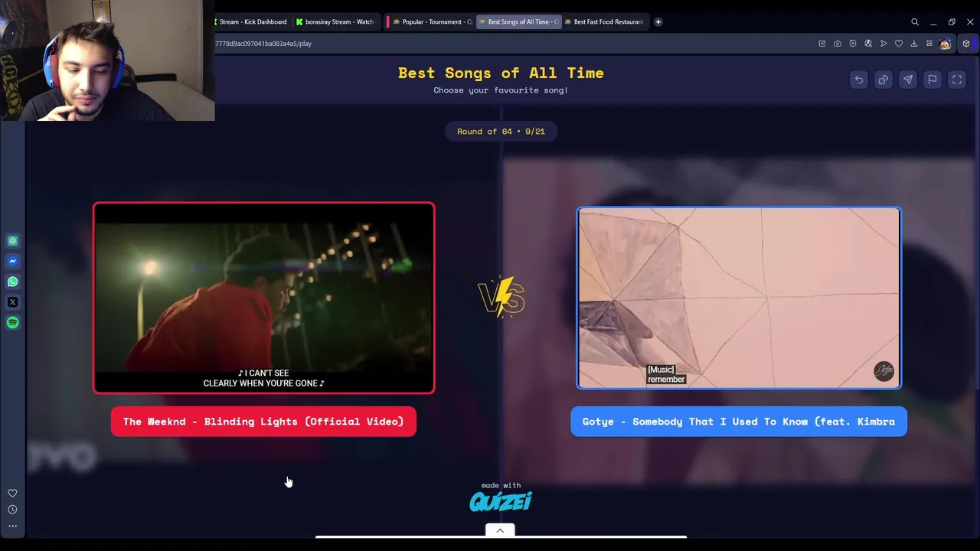Click the Round of 64 progress label

pos(501,132)
